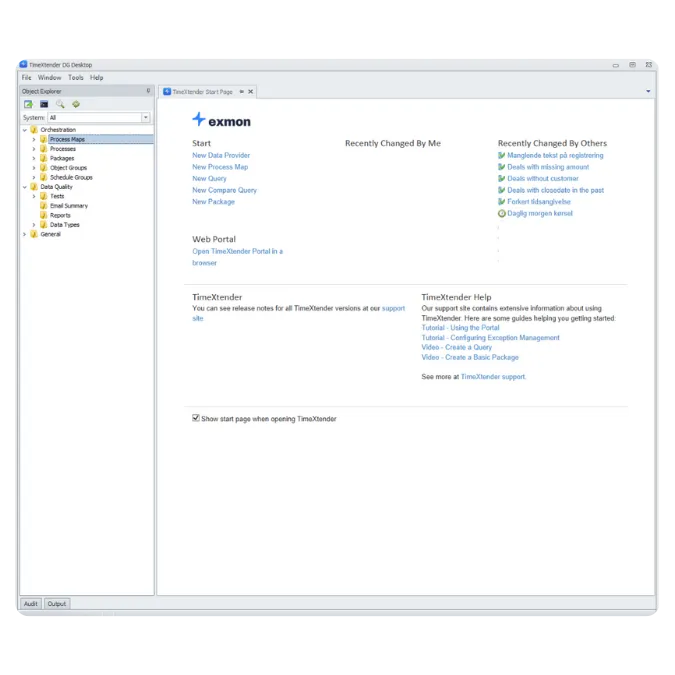Open the System dropdown set to All
Screen dimensions: 675x675
tap(146, 118)
